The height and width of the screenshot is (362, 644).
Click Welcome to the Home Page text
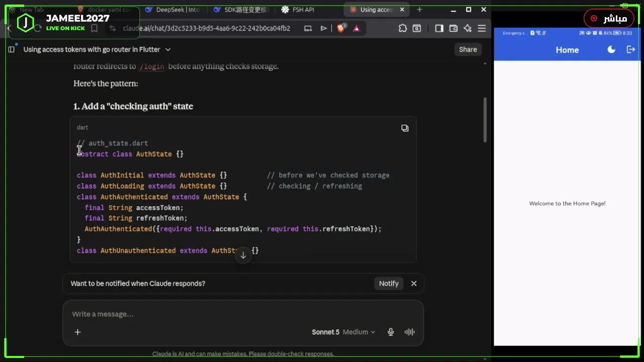coord(567,204)
